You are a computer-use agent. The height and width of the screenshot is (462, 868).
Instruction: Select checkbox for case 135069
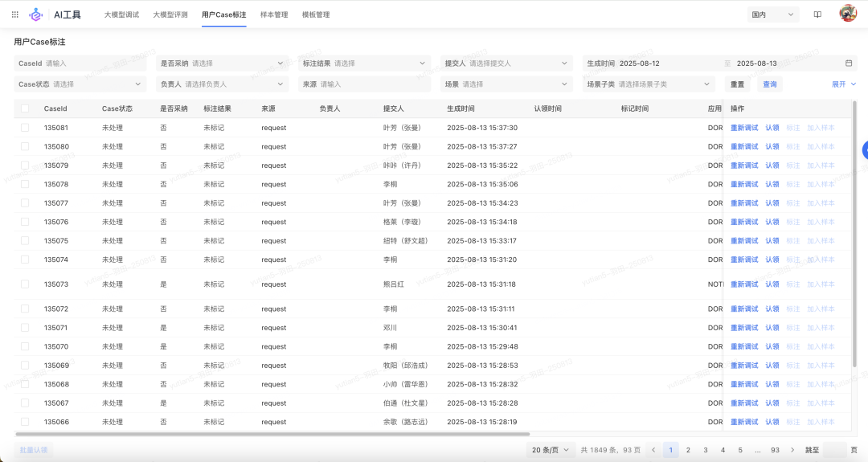[25, 365]
